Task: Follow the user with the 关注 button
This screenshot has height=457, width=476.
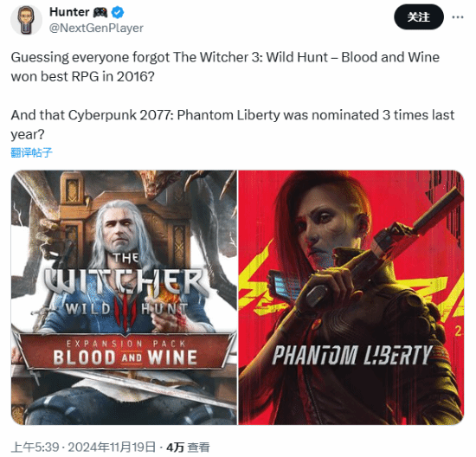Action: tap(419, 17)
